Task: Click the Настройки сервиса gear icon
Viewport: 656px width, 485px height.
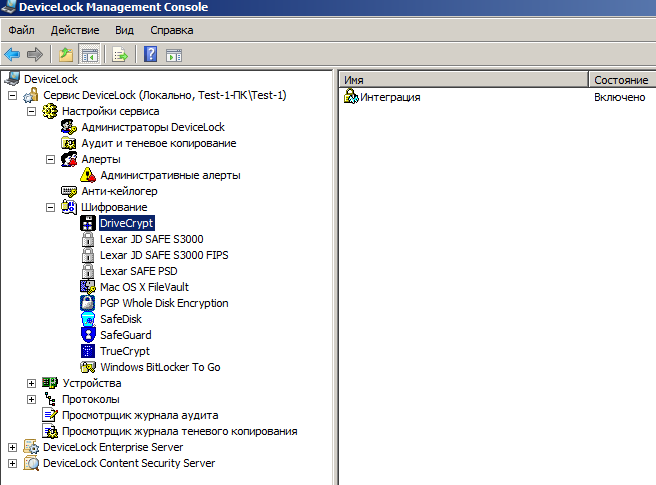Action: 50,111
